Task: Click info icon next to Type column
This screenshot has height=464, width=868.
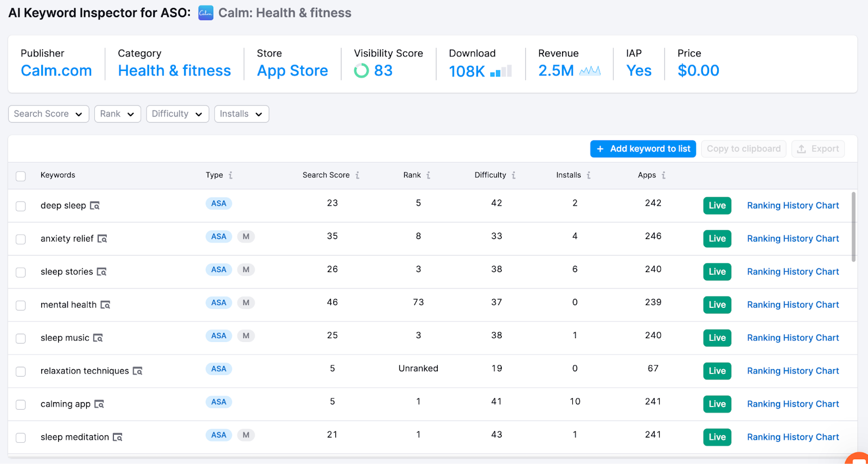Action: (231, 175)
